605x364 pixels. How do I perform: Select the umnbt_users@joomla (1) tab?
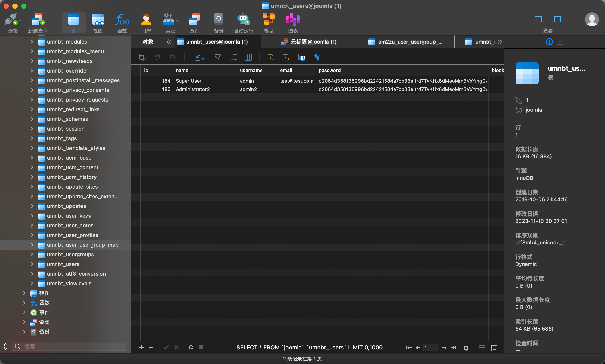(217, 42)
